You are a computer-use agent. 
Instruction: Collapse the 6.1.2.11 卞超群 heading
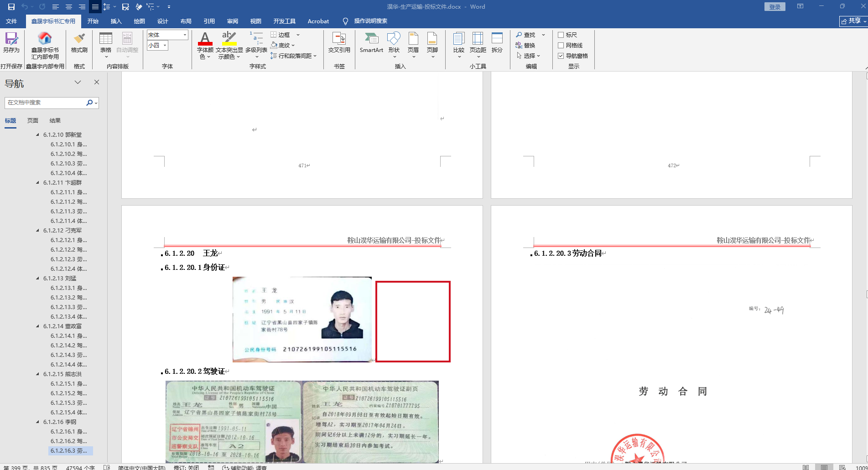coord(38,182)
